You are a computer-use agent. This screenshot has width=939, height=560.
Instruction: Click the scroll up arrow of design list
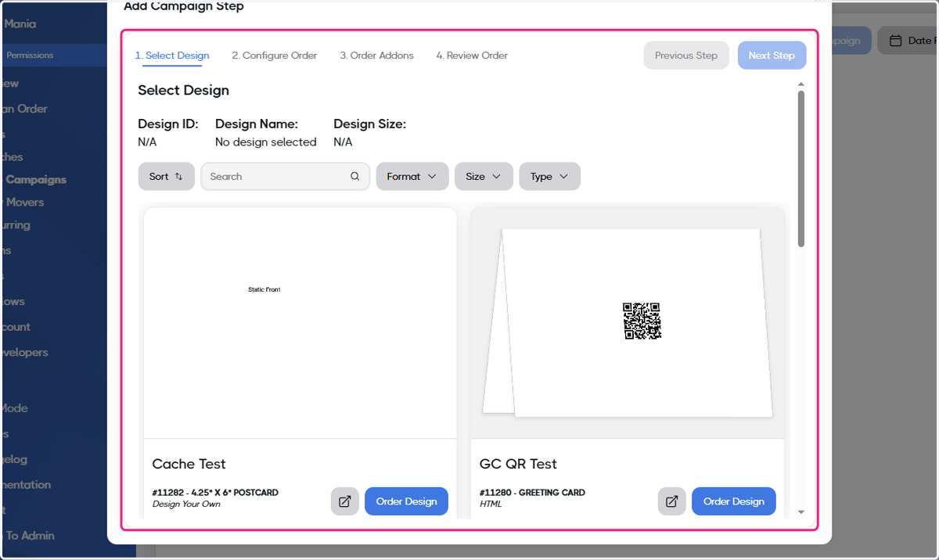[801, 84]
